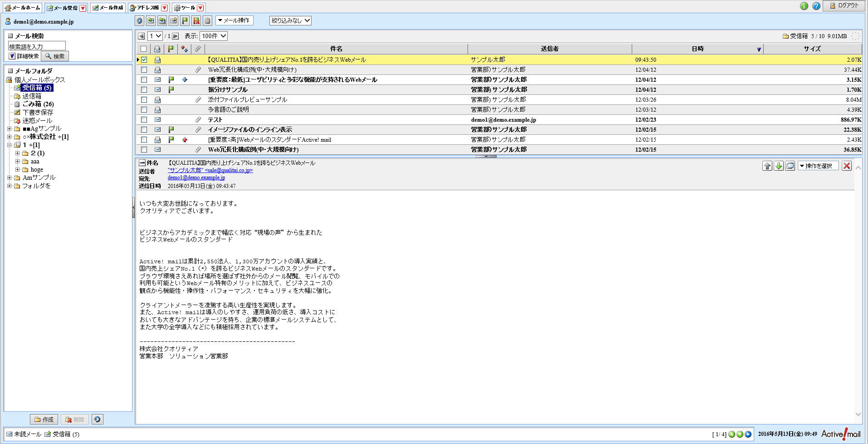Click inside the 検索語を入力 search field

(37, 45)
